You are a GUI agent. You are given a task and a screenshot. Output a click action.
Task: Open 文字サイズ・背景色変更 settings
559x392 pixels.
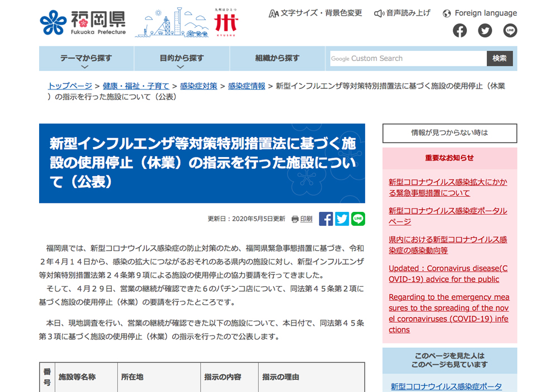[315, 13]
